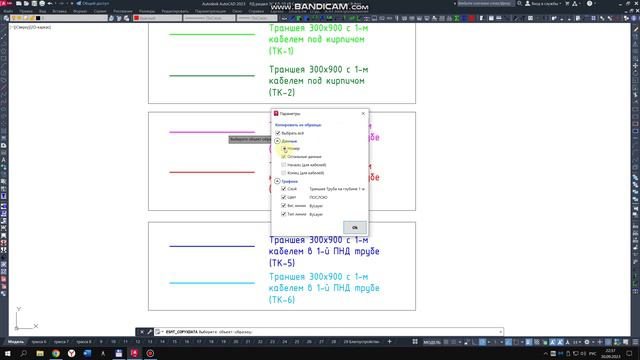Close the command line with its X icon
640x360 pixels.
point(142,332)
